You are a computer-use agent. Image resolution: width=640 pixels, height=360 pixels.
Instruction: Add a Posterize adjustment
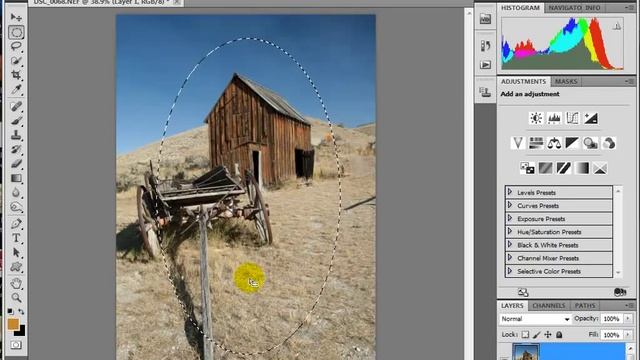[545, 168]
